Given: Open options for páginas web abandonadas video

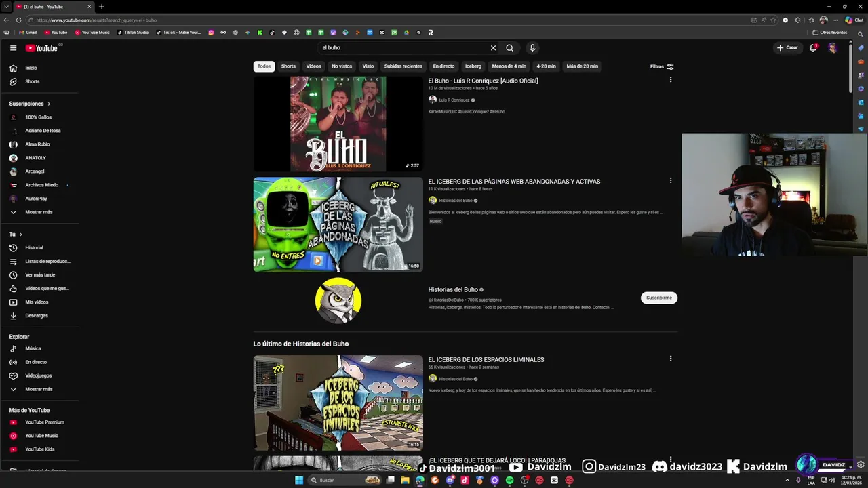Looking at the screenshot, I should (671, 181).
